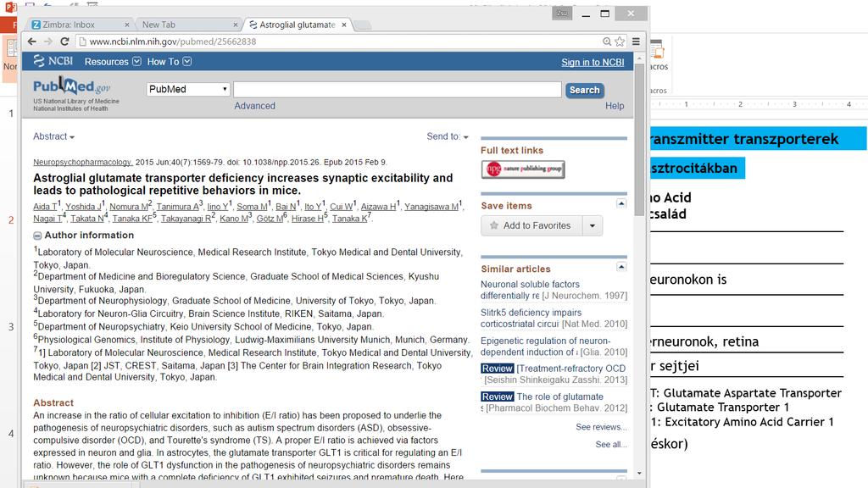Viewport: 868px width, 488px height.
Task: Open author Hirase H link
Action: click(x=307, y=219)
